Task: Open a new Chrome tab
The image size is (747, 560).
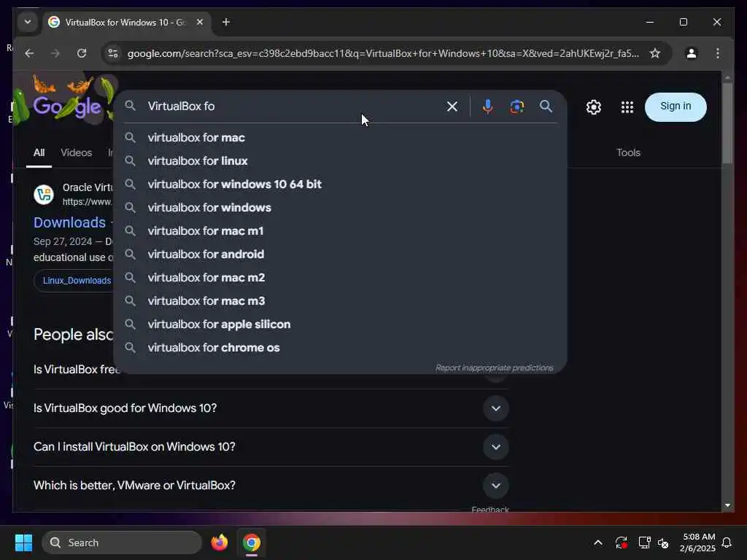Action: (226, 22)
